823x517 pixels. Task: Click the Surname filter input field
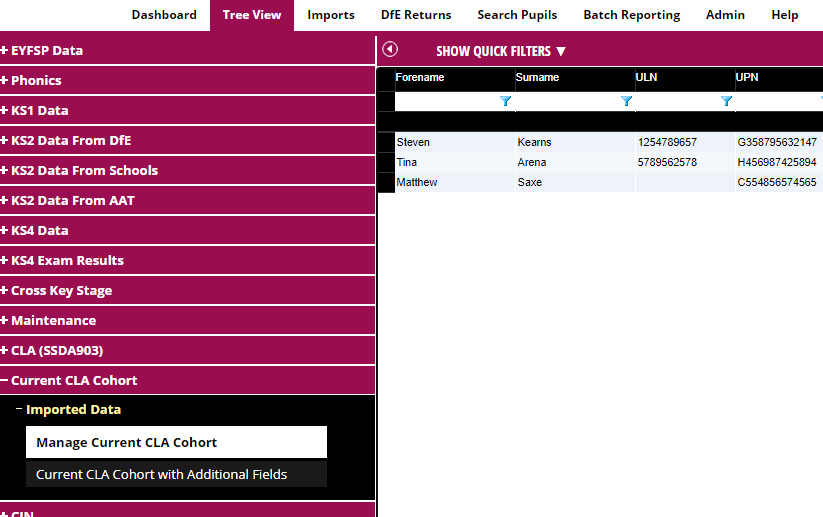(567, 101)
